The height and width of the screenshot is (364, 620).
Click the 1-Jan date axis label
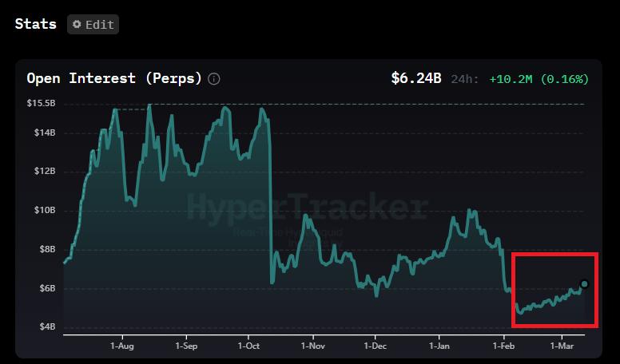coord(440,346)
